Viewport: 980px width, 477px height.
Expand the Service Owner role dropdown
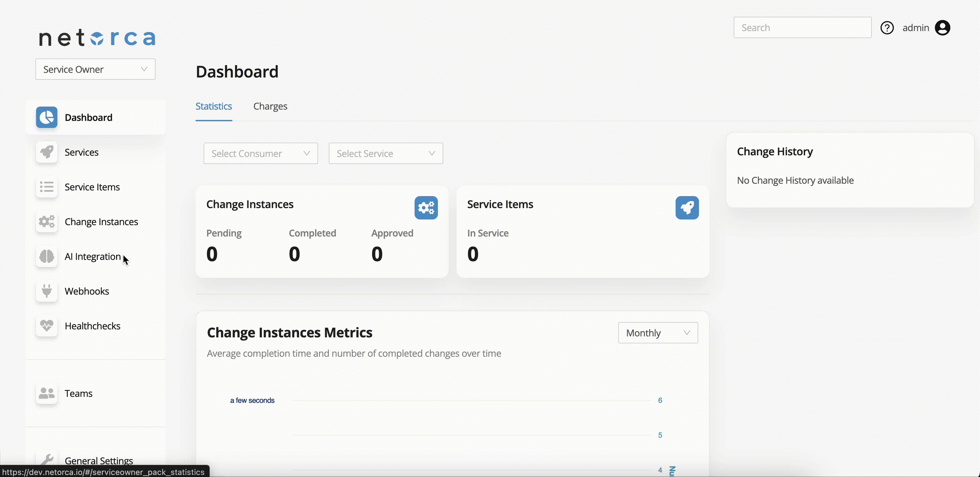point(95,69)
